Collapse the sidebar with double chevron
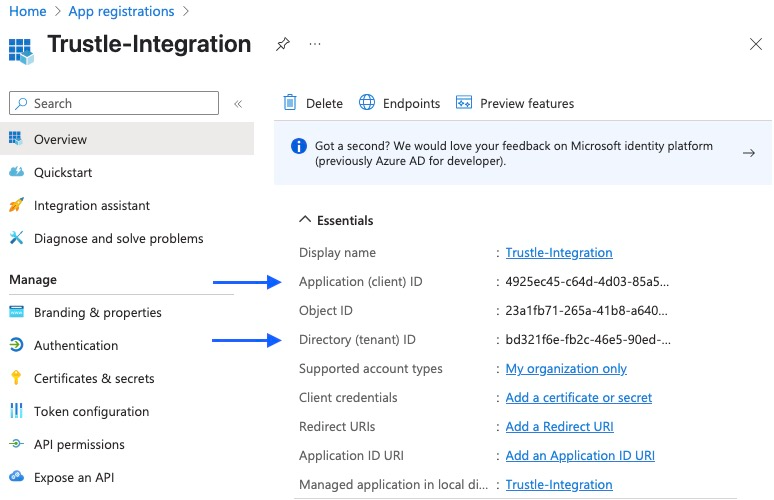The image size is (774, 500). (238, 104)
